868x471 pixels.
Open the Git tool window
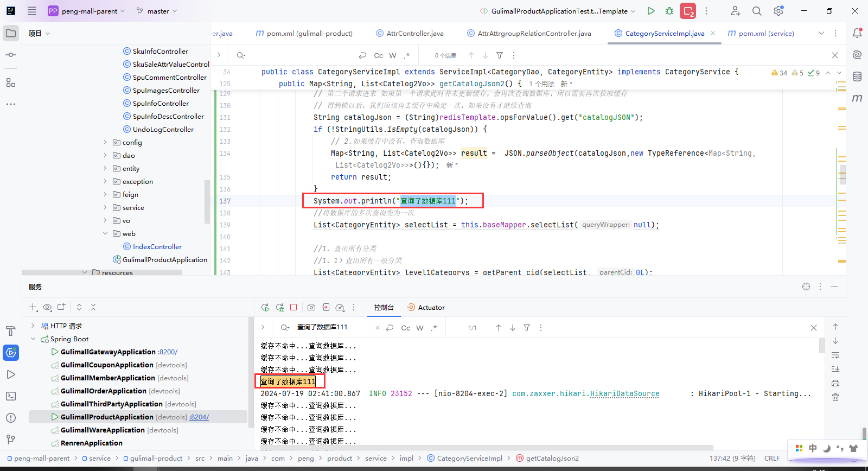(11, 440)
